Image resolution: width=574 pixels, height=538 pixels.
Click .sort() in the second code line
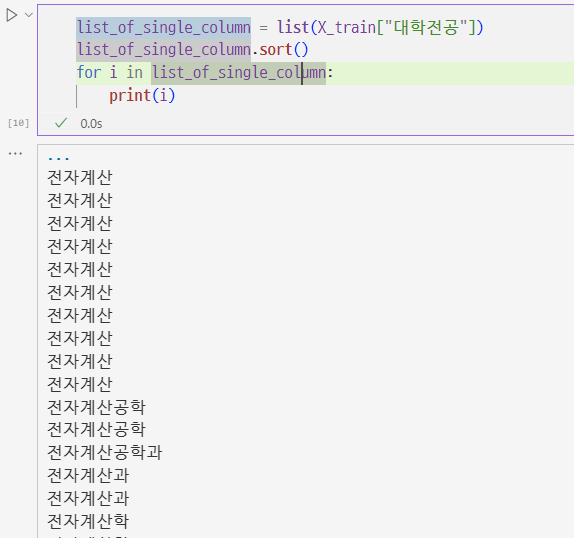(x=280, y=49)
